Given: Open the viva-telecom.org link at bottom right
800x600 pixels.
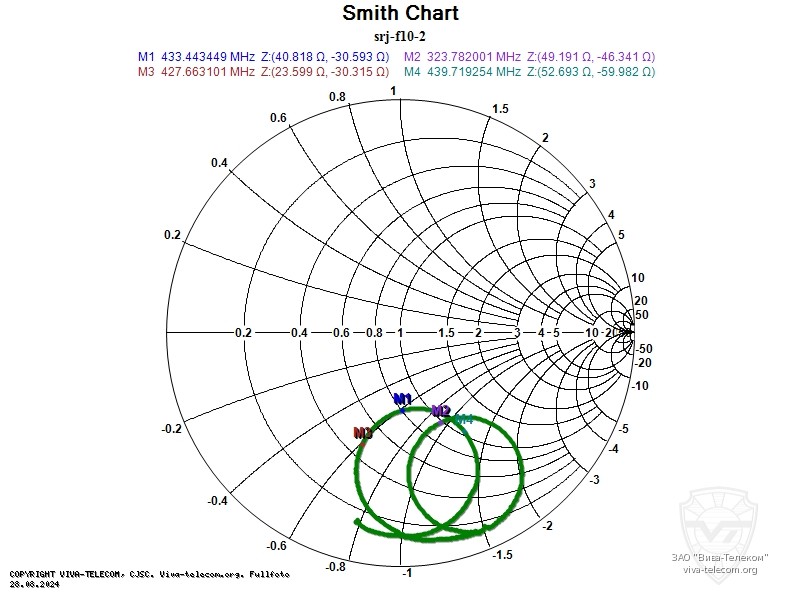Looking at the screenshot, I should pos(720,570).
